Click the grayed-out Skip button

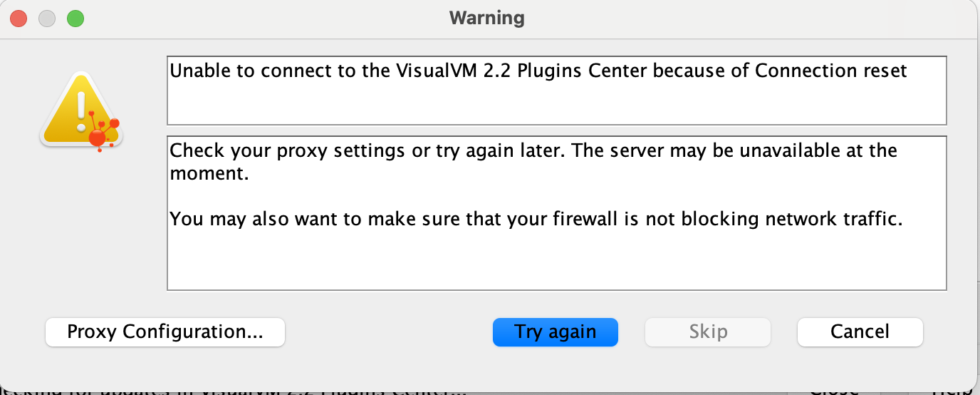pyautogui.click(x=708, y=332)
